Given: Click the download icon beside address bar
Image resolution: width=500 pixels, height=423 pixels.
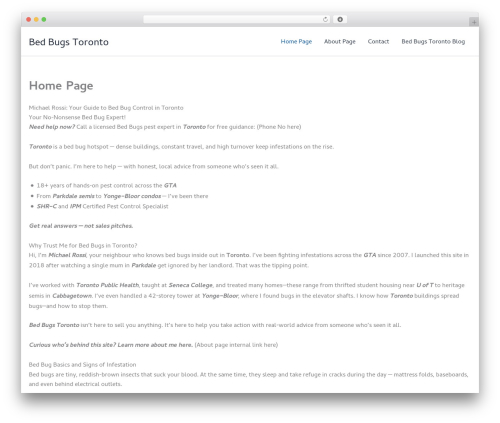Looking at the screenshot, I should pyautogui.click(x=340, y=20).
